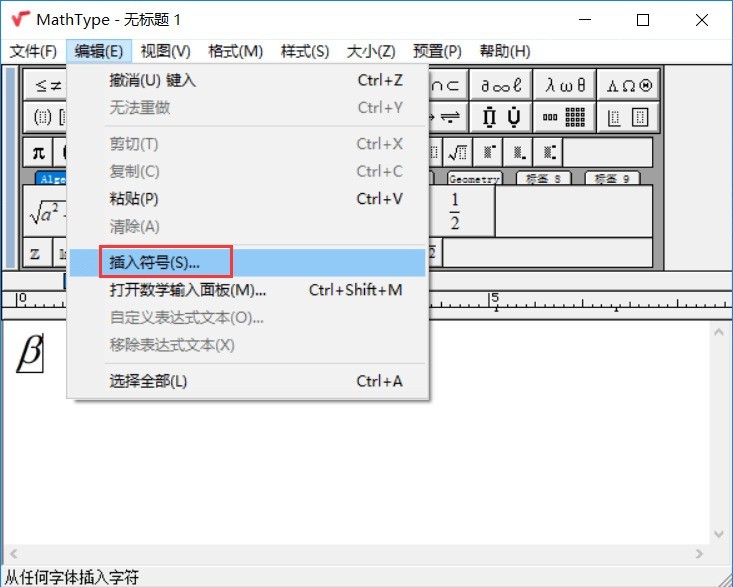This screenshot has height=587, width=733.
Task: Open products and set theory templates palette
Action: point(501,117)
